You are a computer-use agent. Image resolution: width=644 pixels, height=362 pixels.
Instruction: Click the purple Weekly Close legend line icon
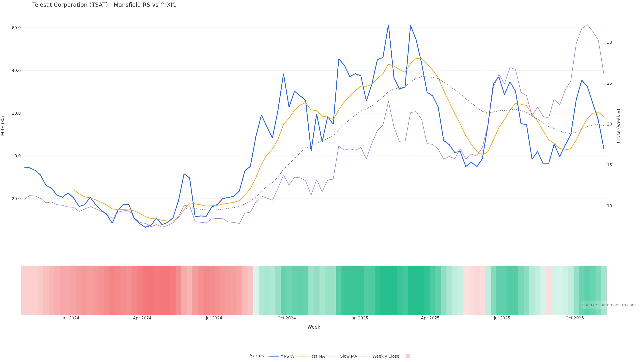(x=366, y=356)
